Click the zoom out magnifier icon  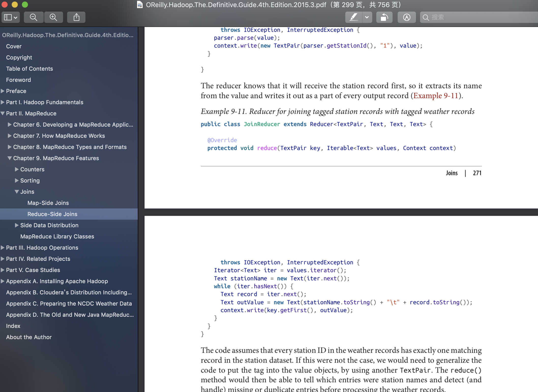coord(34,17)
